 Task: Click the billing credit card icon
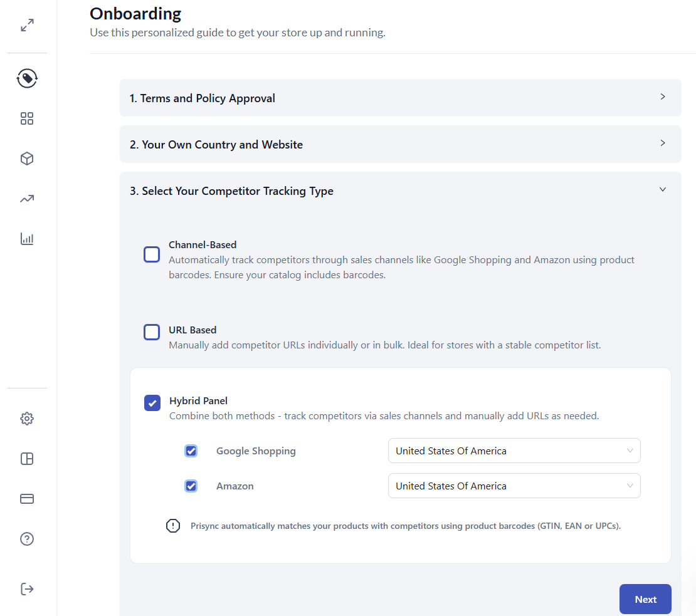coord(27,499)
